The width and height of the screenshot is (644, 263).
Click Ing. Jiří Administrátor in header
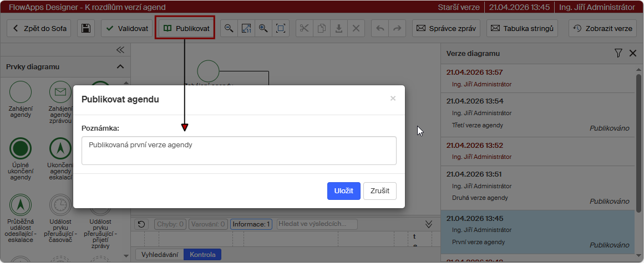tap(597, 7)
